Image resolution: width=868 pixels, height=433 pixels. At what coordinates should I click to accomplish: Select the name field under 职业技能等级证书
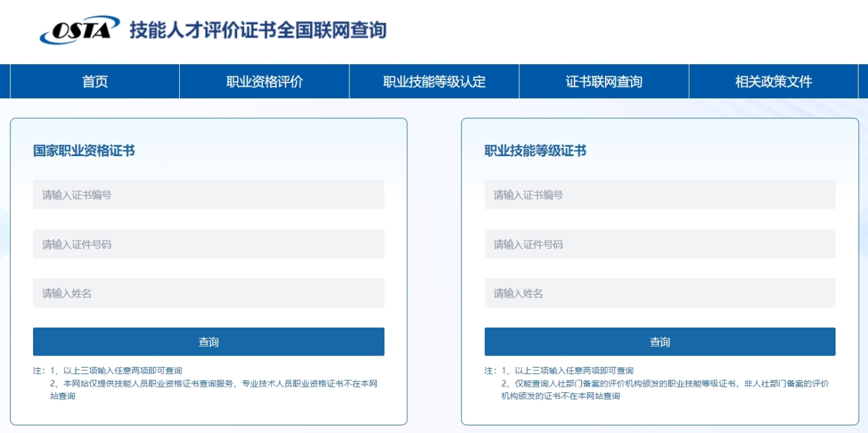click(660, 293)
